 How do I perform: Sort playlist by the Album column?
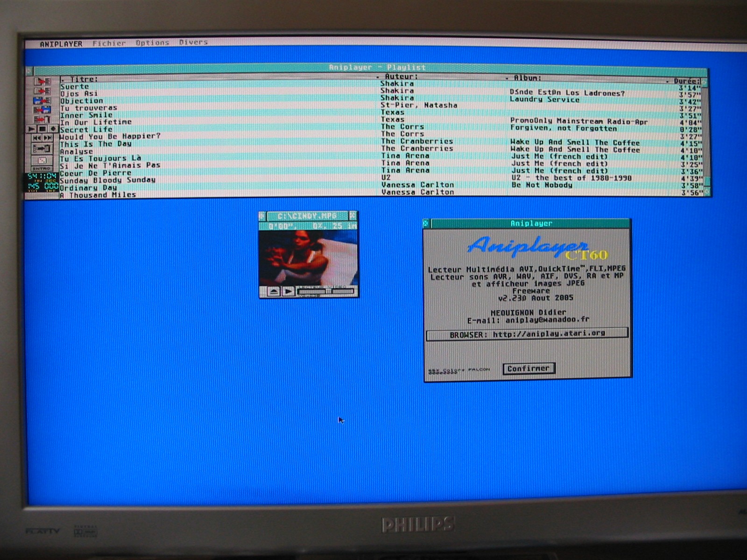pos(528,78)
